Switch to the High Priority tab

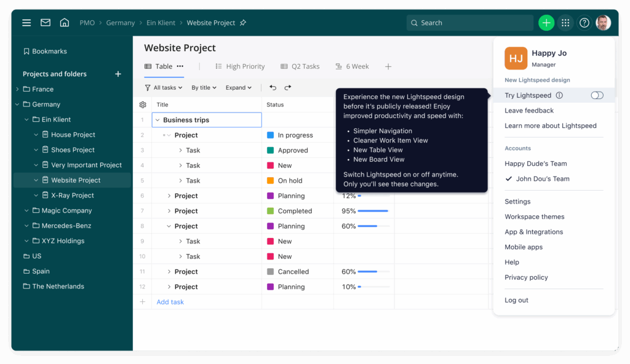click(x=240, y=66)
